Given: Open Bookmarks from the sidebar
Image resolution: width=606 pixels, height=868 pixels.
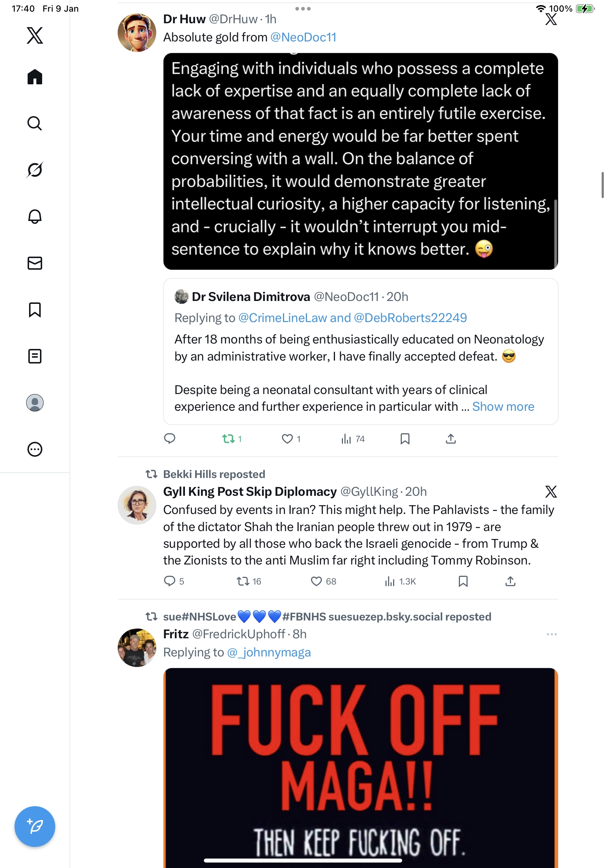Looking at the screenshot, I should [x=35, y=310].
